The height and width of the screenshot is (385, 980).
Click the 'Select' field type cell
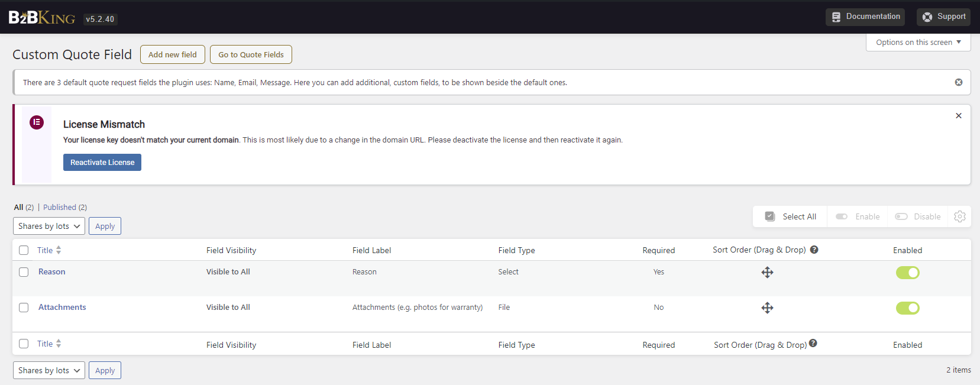tap(508, 271)
